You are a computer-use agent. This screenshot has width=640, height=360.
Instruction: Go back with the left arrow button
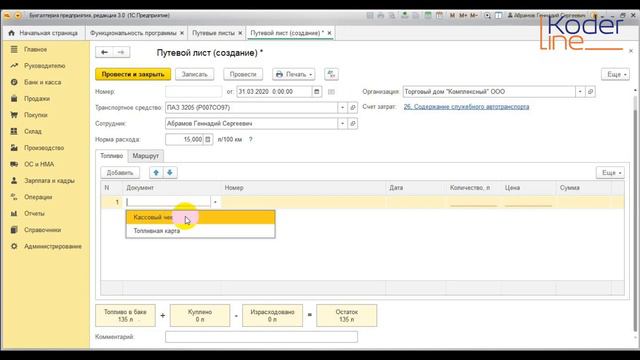coord(104,52)
